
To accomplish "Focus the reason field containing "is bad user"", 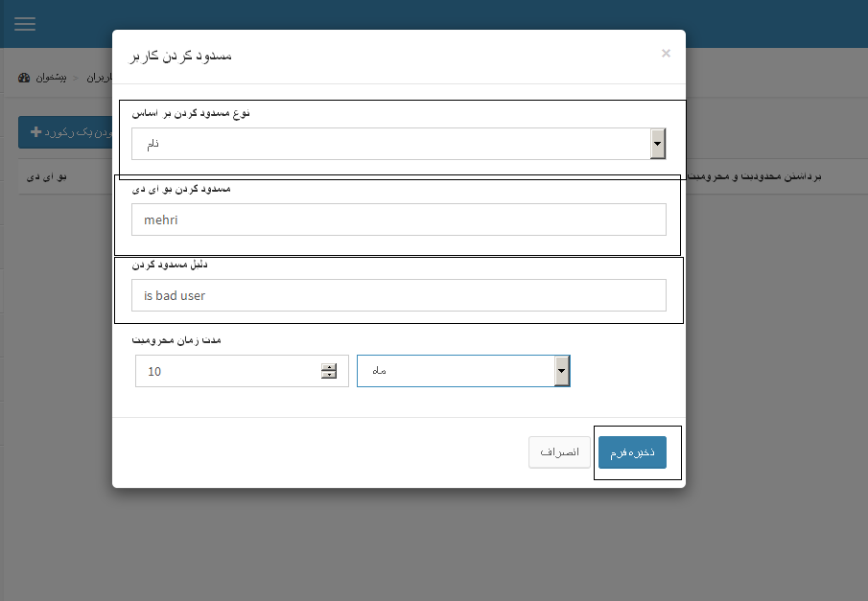I will pyautogui.click(x=399, y=295).
